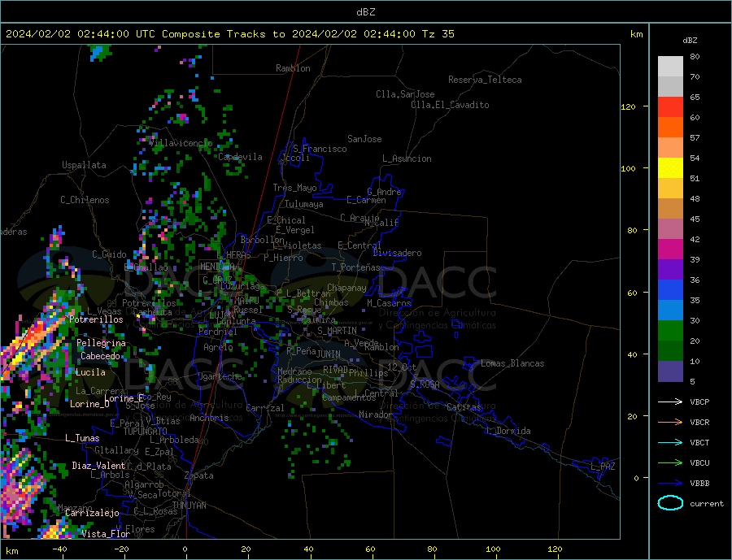Select the magenta 39-42 dBZ legend swatch
This screenshot has height=560, width=732.
tap(670, 250)
